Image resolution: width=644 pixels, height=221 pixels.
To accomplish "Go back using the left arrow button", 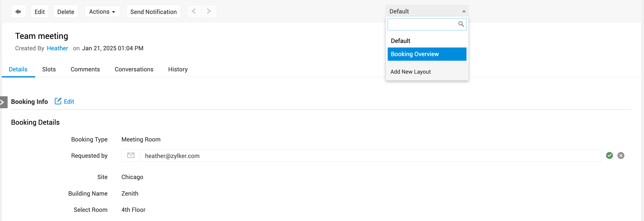I will coord(18,11).
